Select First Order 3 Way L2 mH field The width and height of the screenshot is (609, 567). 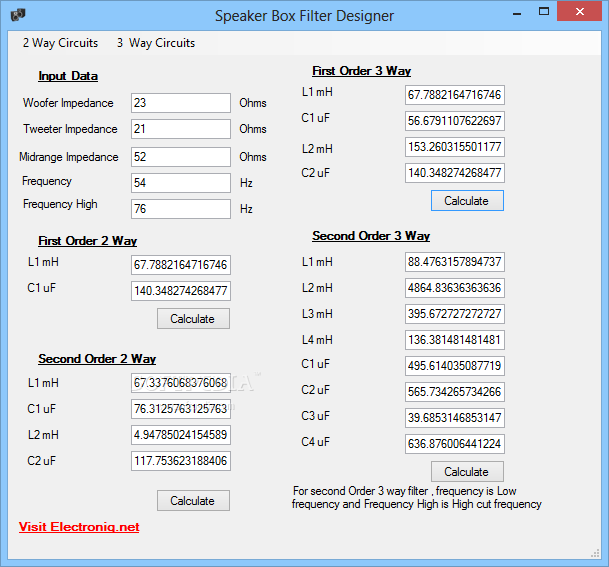coord(455,147)
